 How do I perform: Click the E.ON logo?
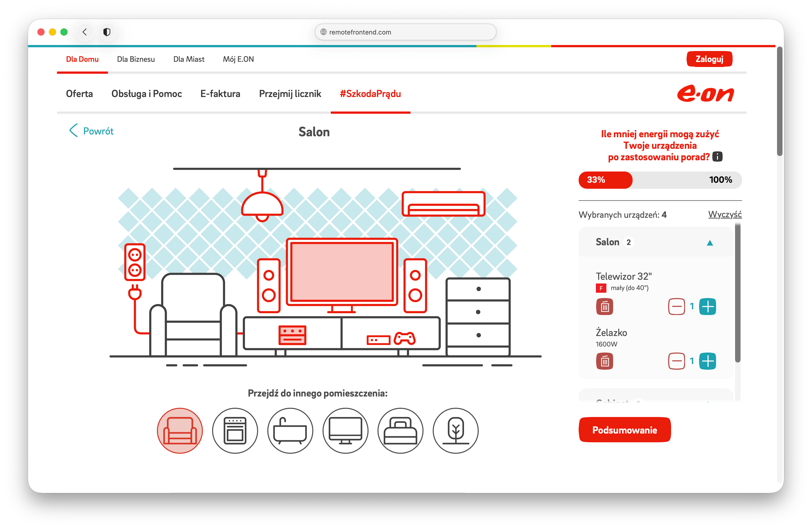coord(705,93)
